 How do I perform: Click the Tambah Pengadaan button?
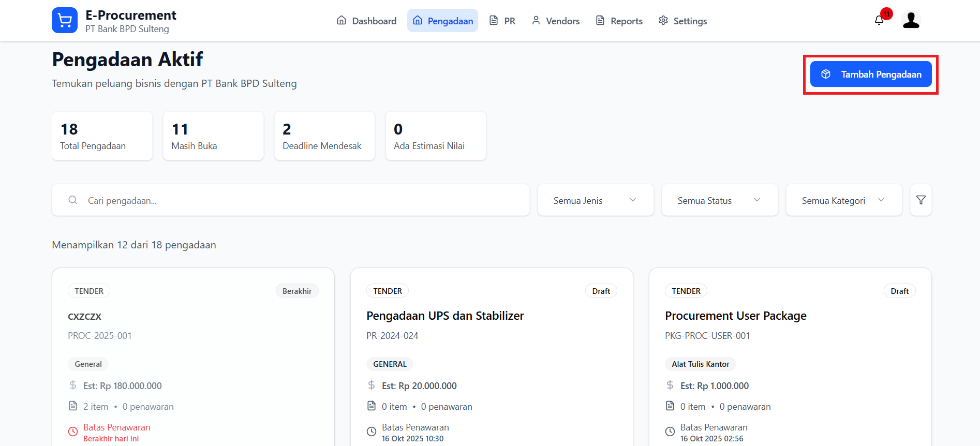871,75
